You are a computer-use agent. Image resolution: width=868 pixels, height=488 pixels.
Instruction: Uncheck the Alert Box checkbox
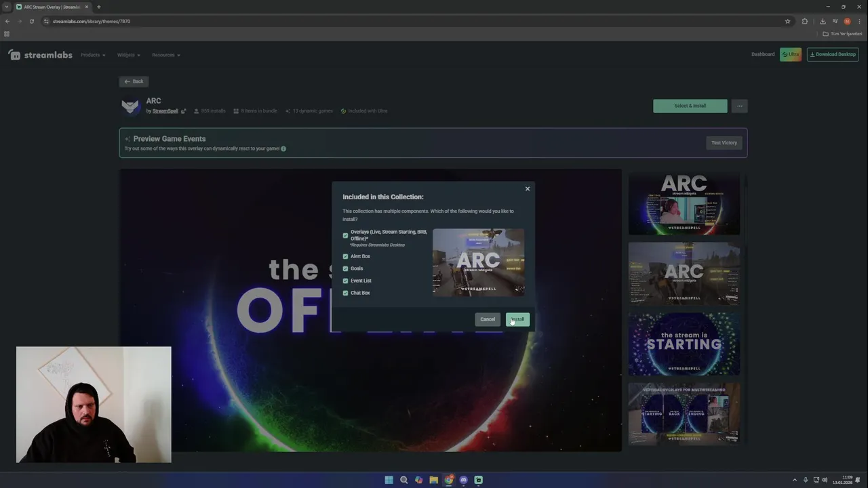pos(345,256)
